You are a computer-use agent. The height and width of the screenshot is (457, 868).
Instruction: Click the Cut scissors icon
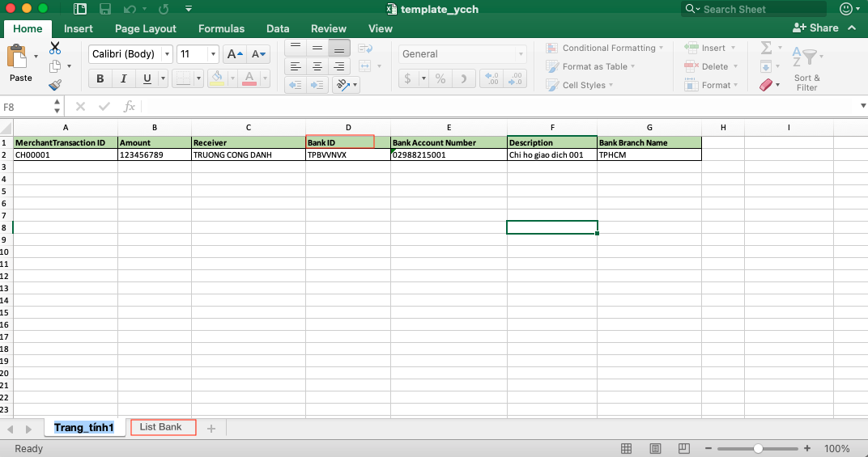pos(55,49)
